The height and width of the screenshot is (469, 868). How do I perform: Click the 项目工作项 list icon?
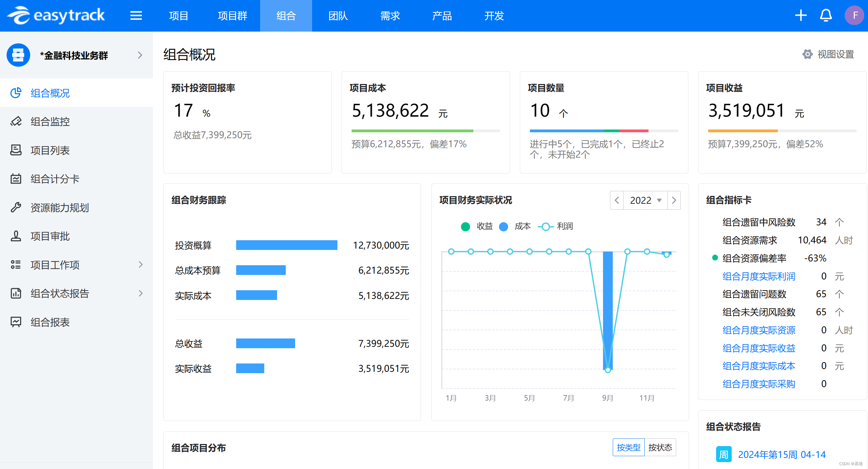click(x=16, y=265)
